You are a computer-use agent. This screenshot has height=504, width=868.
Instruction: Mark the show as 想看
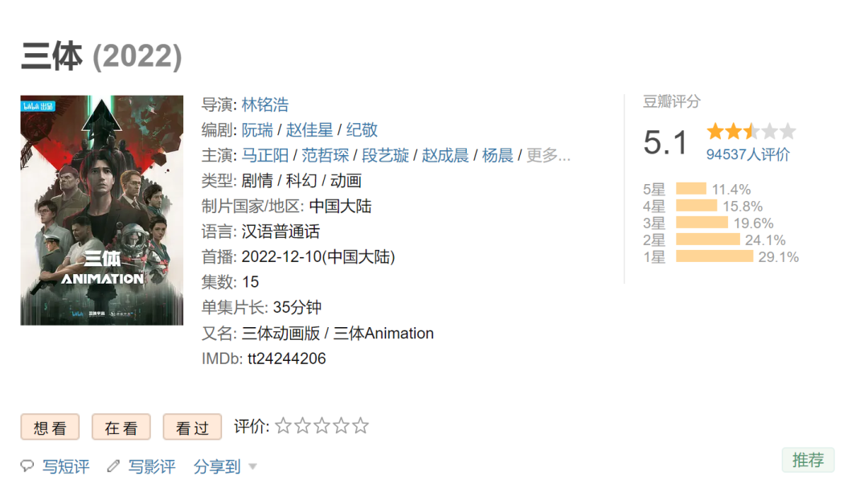tap(50, 428)
